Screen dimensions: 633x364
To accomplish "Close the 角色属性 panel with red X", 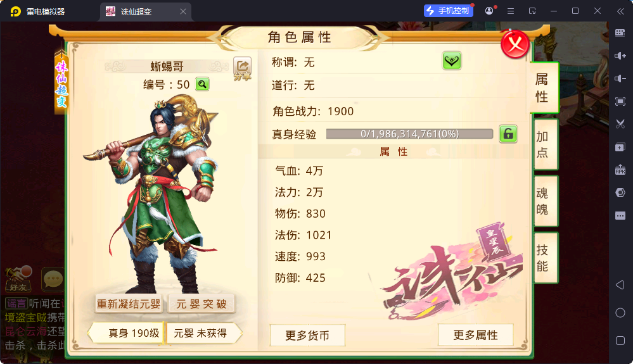I will pyautogui.click(x=515, y=44).
